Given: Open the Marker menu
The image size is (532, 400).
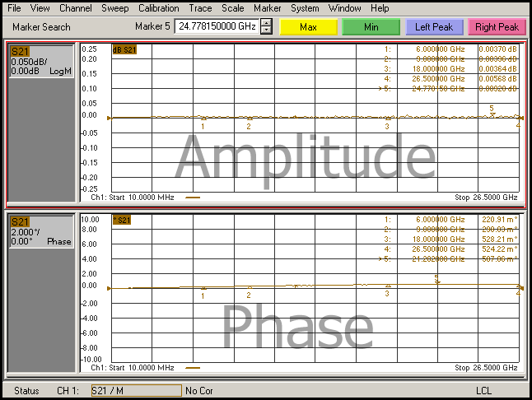Looking at the screenshot, I should point(267,7).
